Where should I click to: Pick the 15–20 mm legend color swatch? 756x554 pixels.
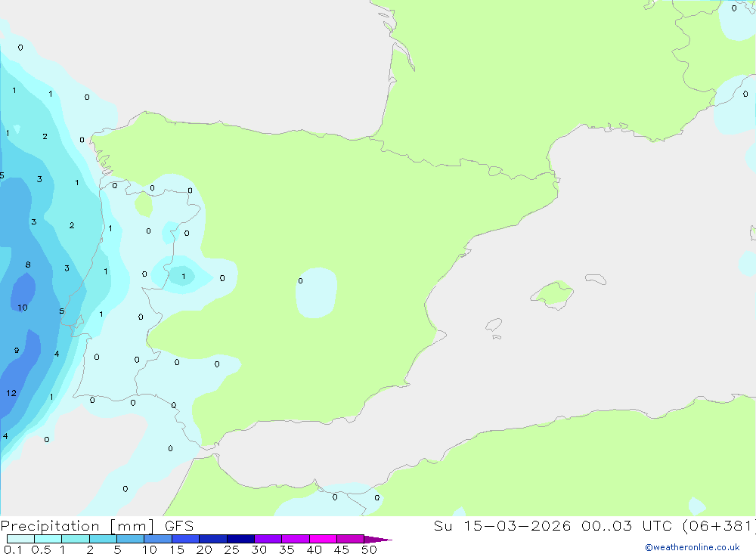pos(186,539)
